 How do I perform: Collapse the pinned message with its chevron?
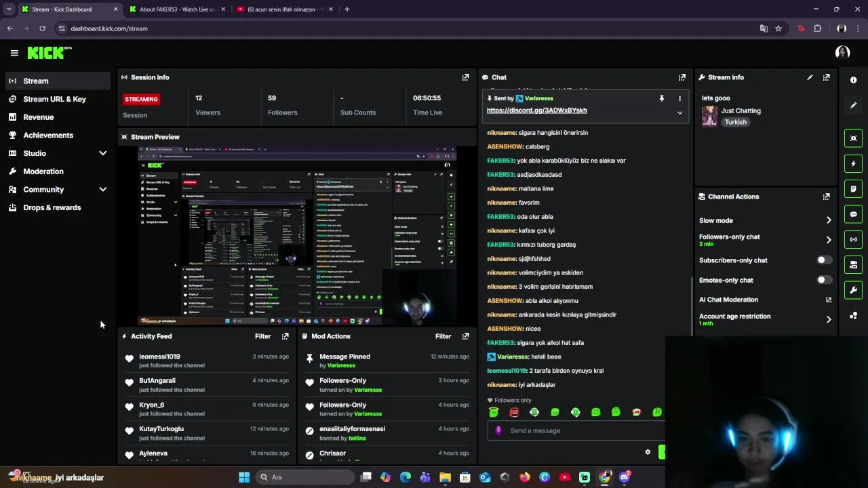pos(679,113)
